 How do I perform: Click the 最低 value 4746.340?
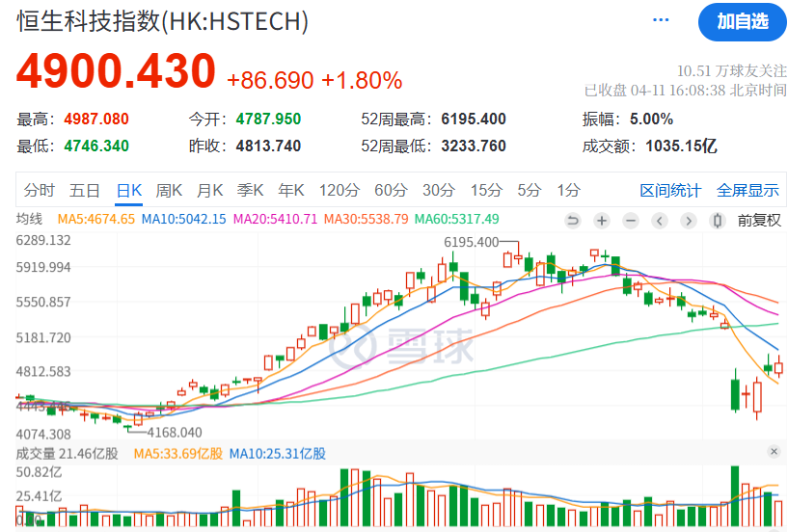(96, 146)
